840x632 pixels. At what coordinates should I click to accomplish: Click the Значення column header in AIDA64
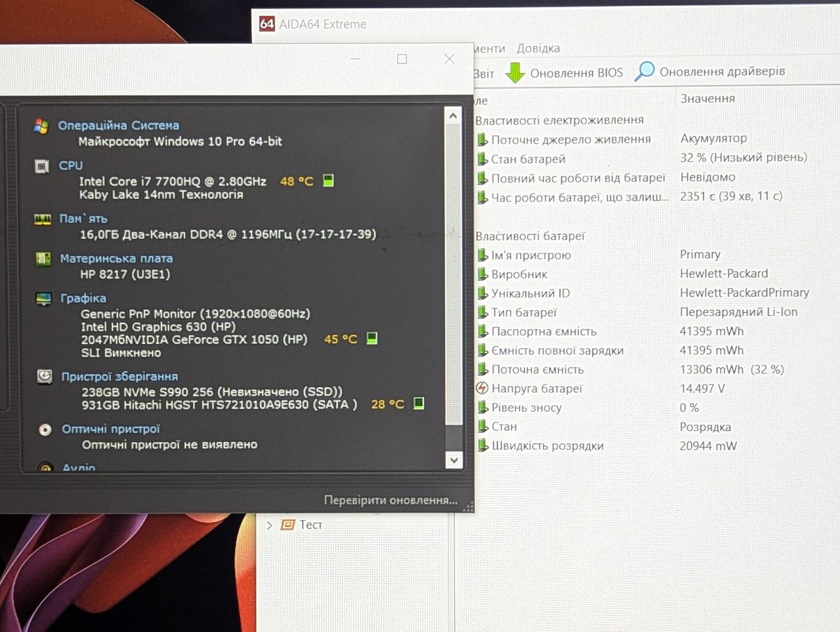[707, 98]
